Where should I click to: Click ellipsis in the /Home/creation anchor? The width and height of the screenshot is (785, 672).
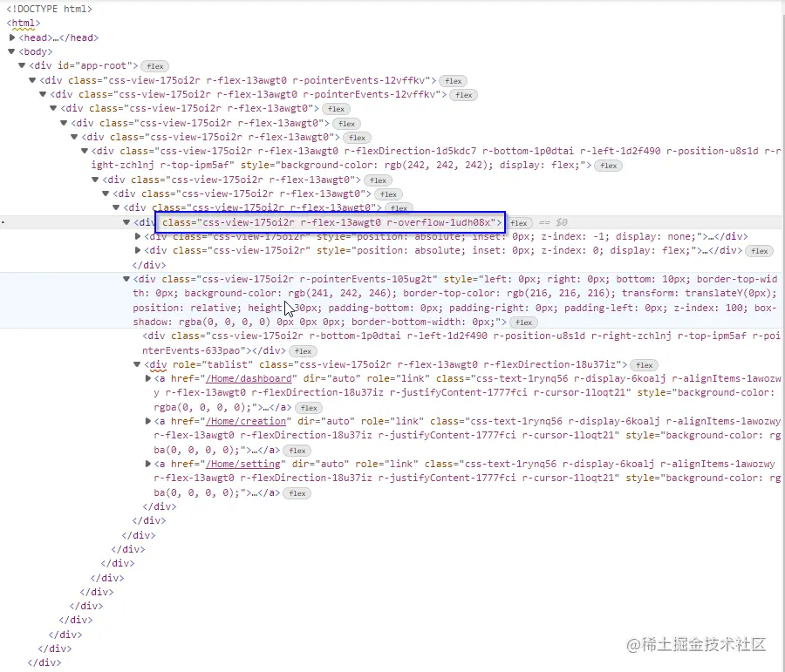[255, 450]
